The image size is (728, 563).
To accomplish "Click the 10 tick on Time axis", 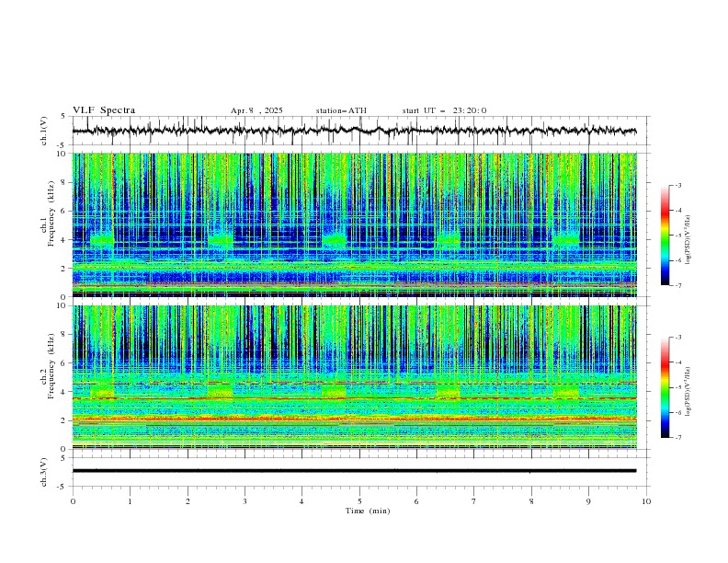I will coord(646,501).
